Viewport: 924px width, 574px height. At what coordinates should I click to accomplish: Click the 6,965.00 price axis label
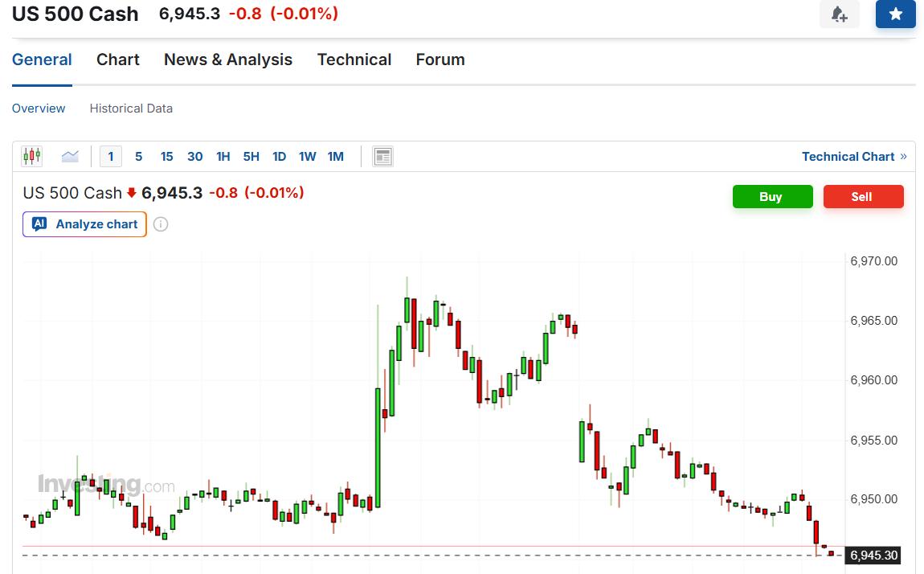874,321
